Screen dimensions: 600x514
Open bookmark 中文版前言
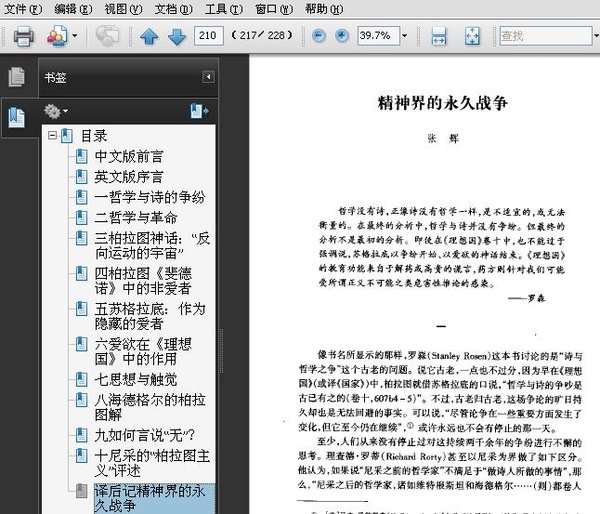pyautogui.click(x=129, y=156)
